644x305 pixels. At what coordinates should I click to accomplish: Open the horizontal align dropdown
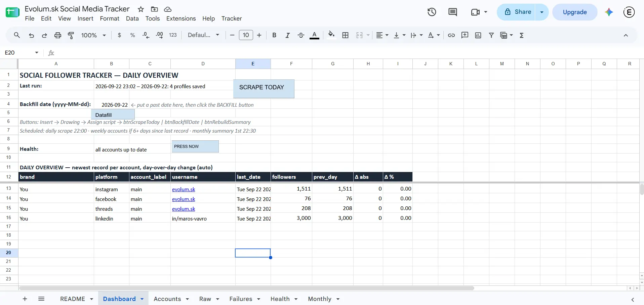click(382, 35)
